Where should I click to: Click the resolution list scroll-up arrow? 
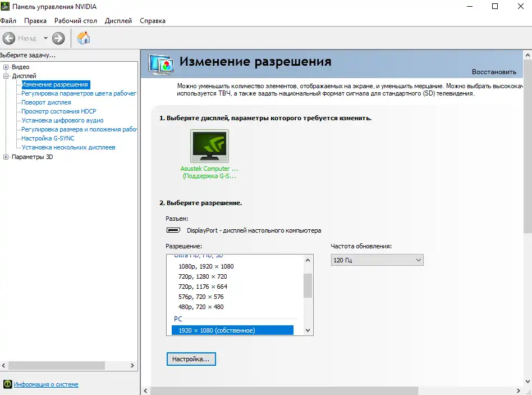pos(308,260)
